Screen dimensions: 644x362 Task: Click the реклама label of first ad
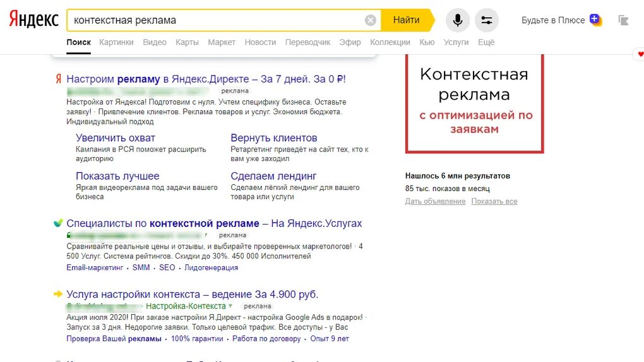click(235, 91)
